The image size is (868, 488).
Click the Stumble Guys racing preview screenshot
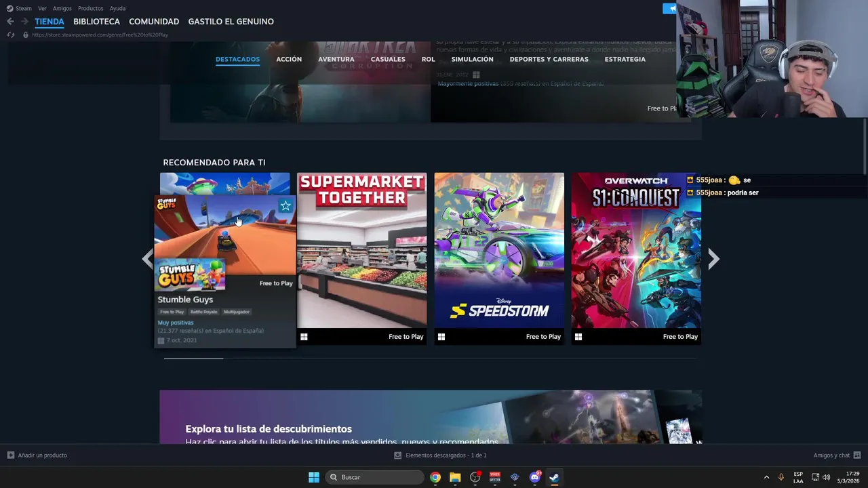pos(225,235)
